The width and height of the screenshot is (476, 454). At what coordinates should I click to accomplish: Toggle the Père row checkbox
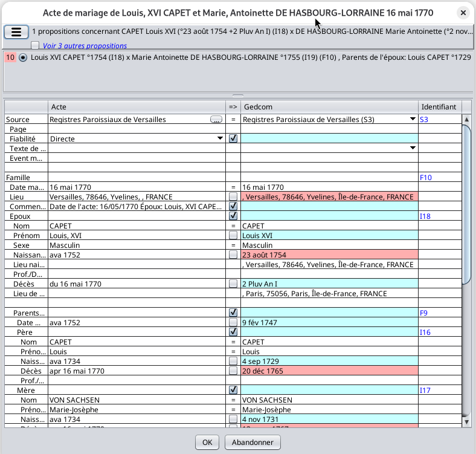point(233,332)
